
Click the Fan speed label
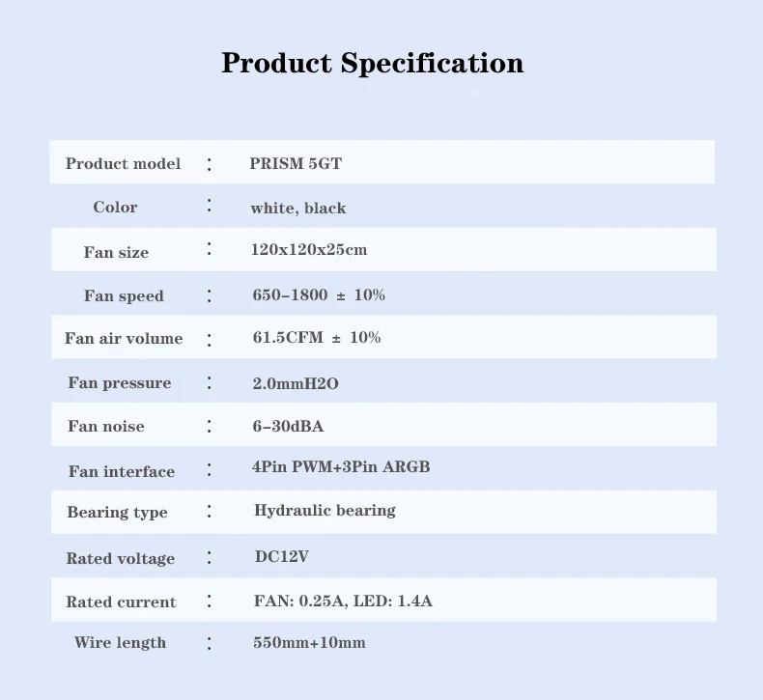point(124,295)
